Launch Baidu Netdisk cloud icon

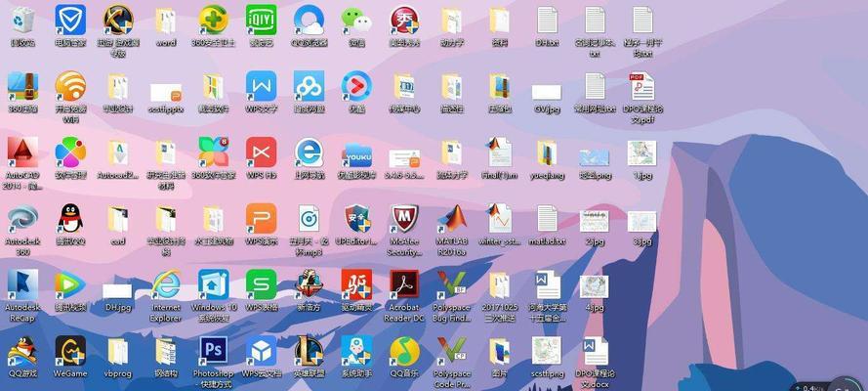309,86
